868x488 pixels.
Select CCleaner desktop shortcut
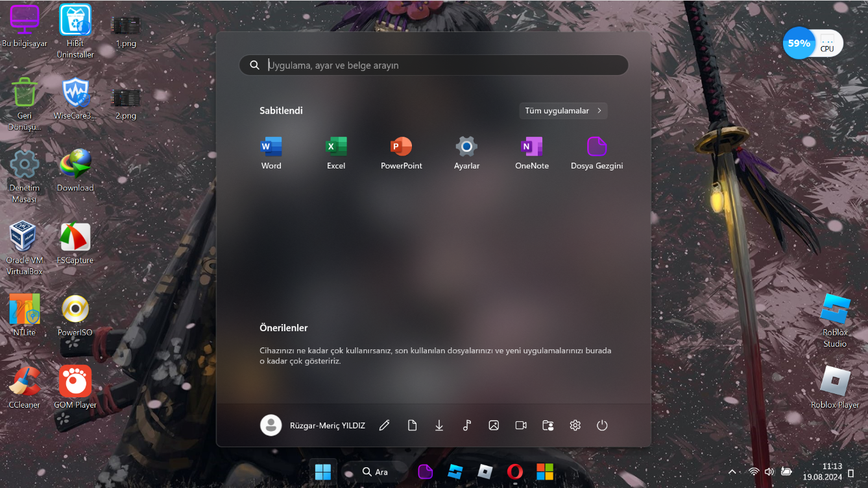click(25, 388)
